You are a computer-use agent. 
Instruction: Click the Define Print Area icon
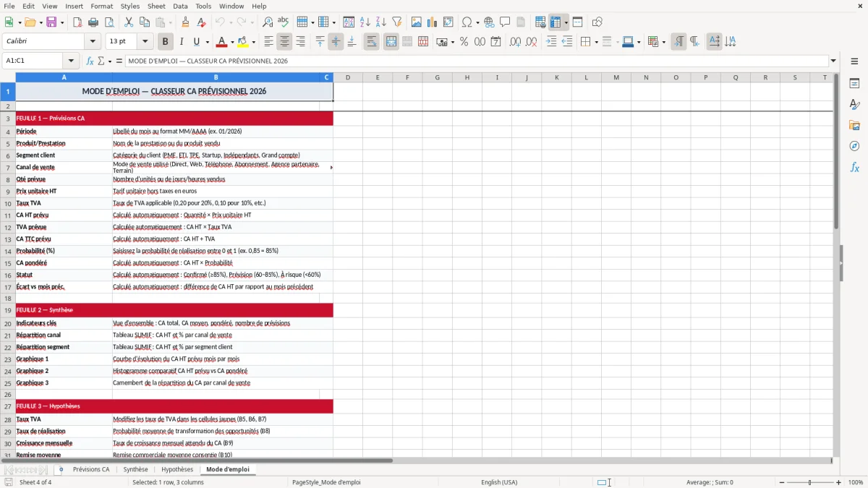540,22
